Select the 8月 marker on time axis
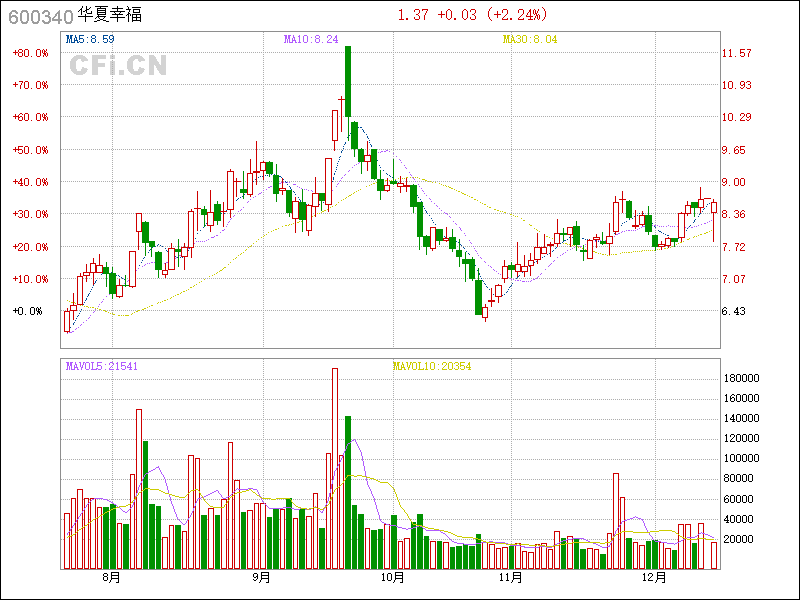Screen dimensions: 800x600 [111, 578]
